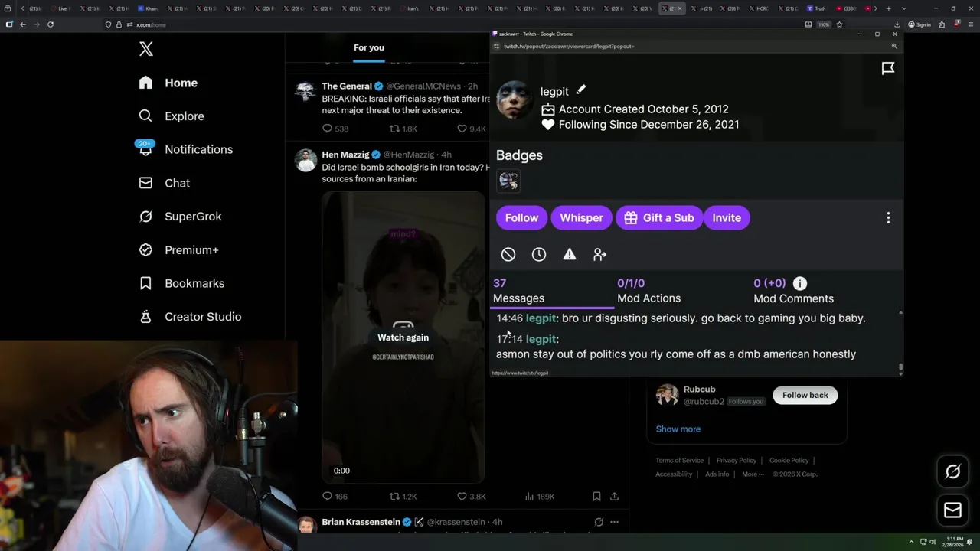This screenshot has height=551, width=980.
Task: Click the Follow button for legpit
Action: point(521,217)
